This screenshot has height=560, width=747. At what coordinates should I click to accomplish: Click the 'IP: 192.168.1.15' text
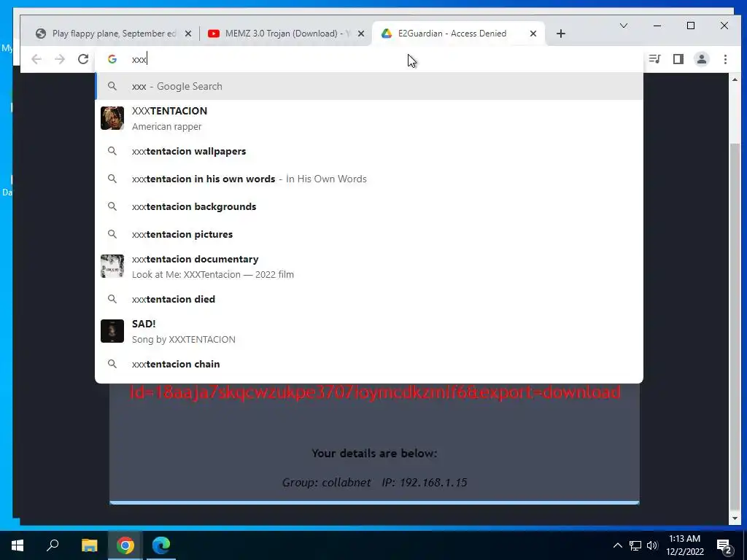click(425, 483)
